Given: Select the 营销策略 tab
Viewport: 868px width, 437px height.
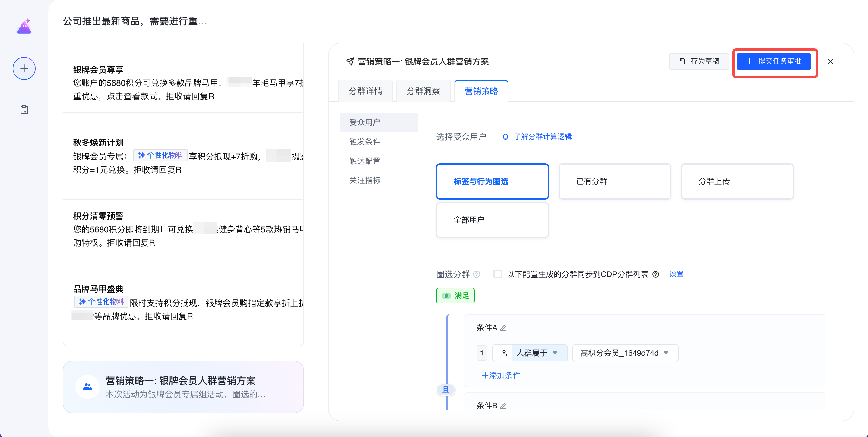Looking at the screenshot, I should coord(481,91).
